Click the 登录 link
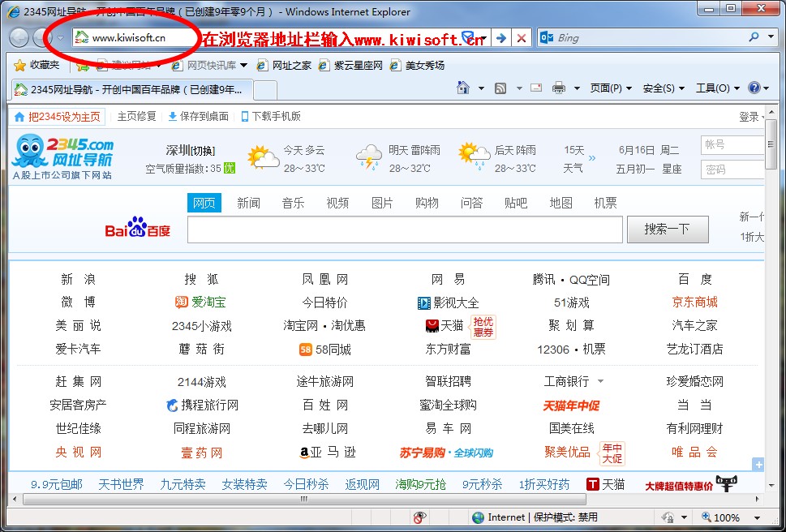Image resolution: width=786 pixels, height=532 pixels. (749, 117)
